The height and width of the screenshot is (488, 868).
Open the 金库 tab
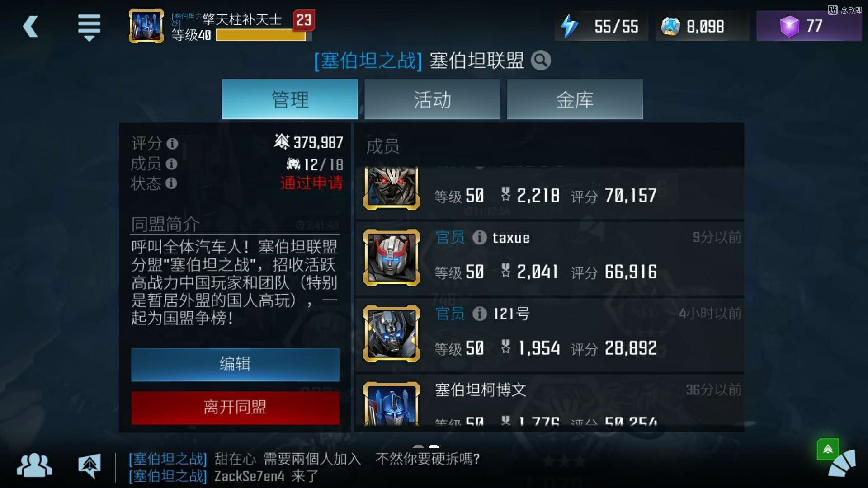pos(575,99)
